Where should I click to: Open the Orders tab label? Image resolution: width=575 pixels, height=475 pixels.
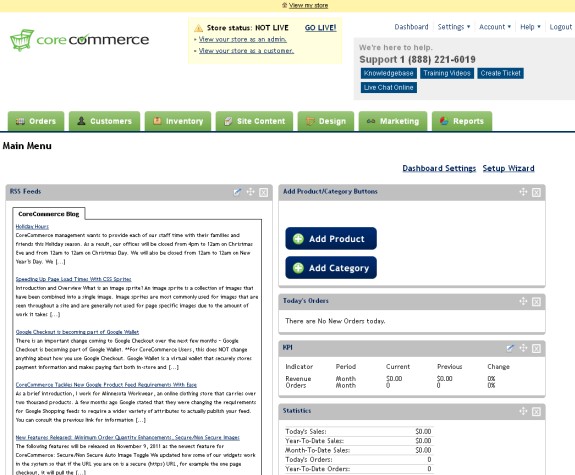(x=43, y=121)
